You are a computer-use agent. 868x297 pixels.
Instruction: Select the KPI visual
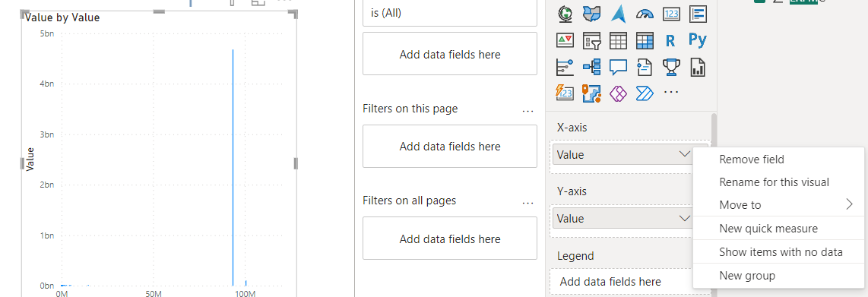click(x=565, y=40)
